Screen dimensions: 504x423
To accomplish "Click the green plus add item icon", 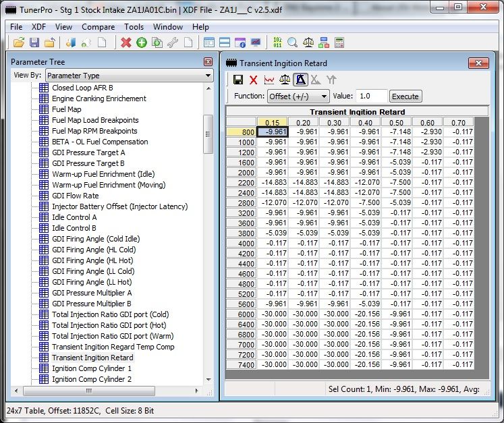I will click(141, 43).
